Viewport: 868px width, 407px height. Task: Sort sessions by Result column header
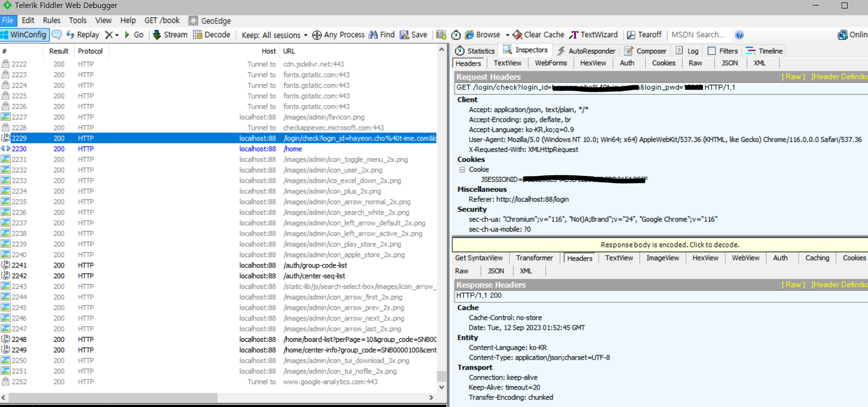pos(59,51)
